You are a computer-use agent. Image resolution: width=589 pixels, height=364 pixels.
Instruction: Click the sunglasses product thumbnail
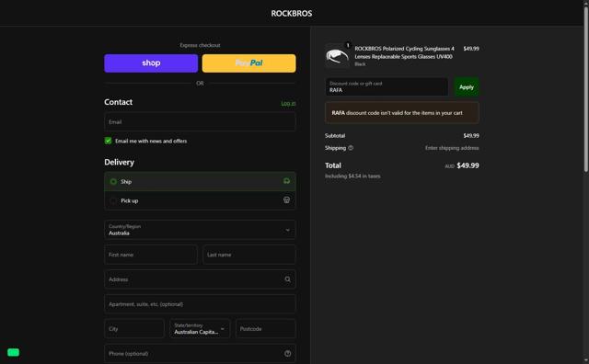pyautogui.click(x=337, y=56)
